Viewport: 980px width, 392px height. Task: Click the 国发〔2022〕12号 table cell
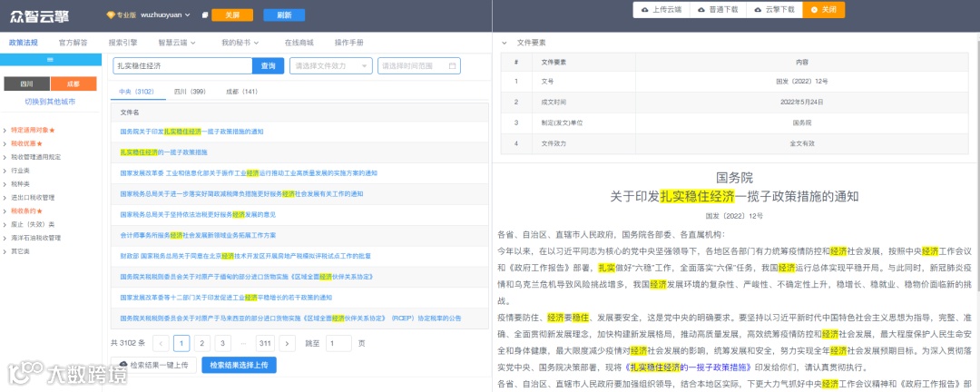click(802, 82)
